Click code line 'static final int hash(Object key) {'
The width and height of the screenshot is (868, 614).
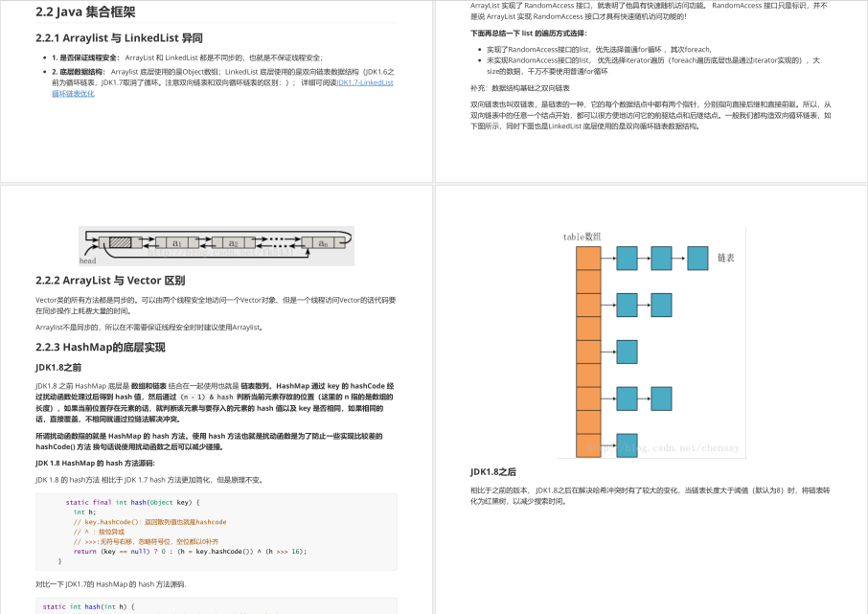coord(133,502)
